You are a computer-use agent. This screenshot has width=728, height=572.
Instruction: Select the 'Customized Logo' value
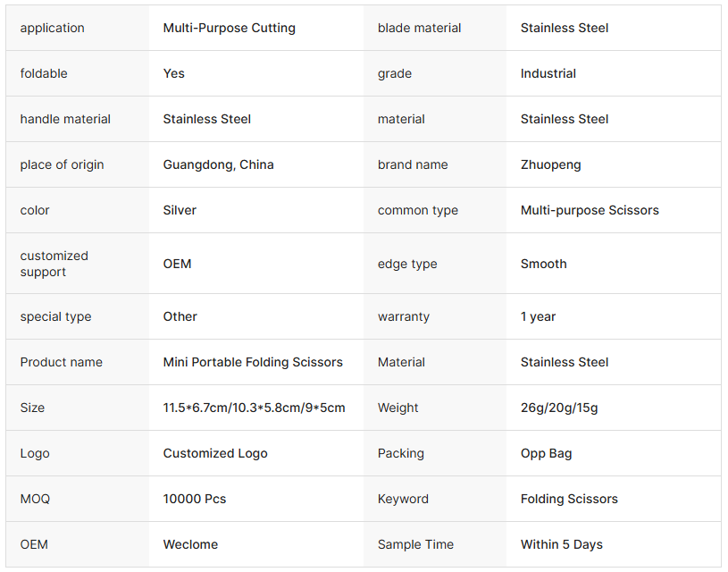coord(215,453)
